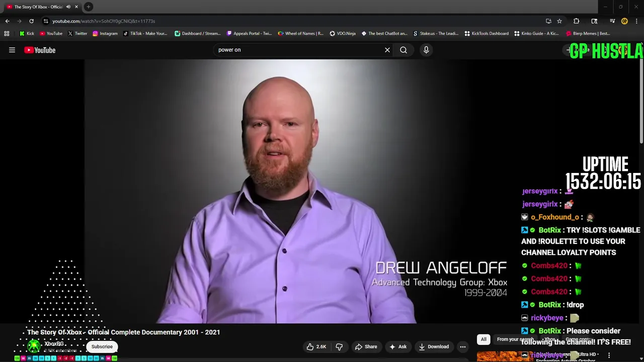Open the KickTools Dashboard bookmark
This screenshot has height=362, width=644.
[486, 34]
